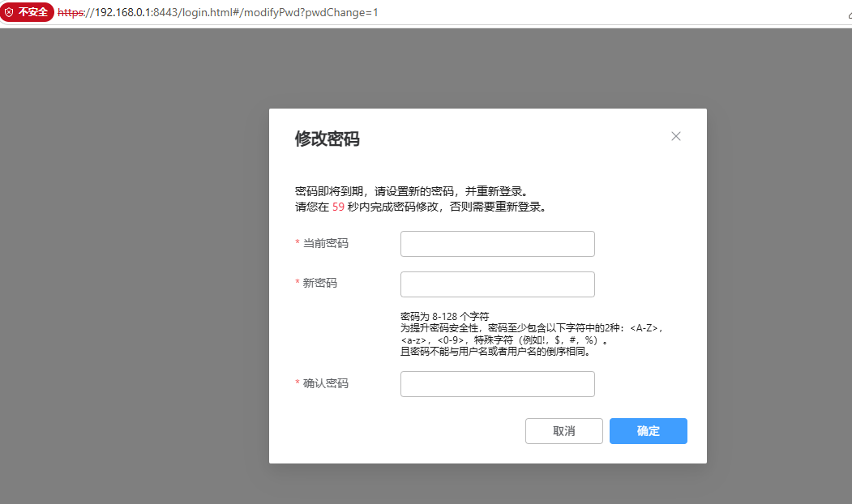852x504 pixels.
Task: Click the 取消 button
Action: tap(564, 431)
